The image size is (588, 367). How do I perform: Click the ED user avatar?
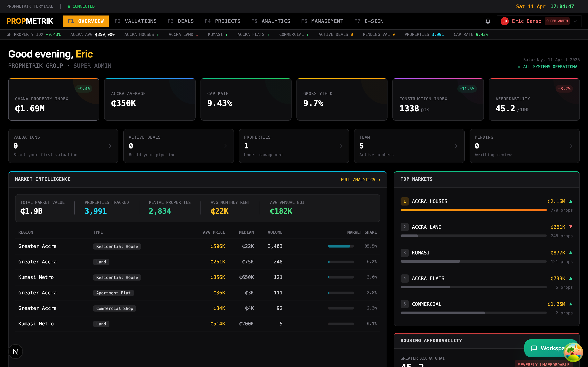(x=504, y=21)
